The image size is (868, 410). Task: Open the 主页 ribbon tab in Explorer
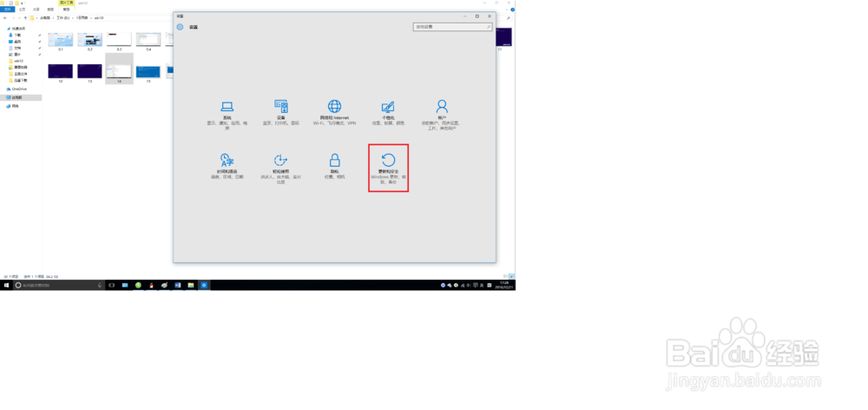tap(23, 10)
